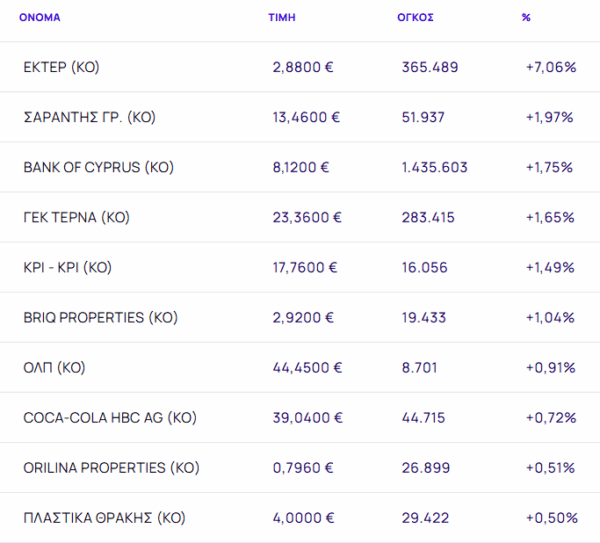The height and width of the screenshot is (543, 600).
Task: Click the 1.435.603 volume value
Action: pyautogui.click(x=434, y=167)
